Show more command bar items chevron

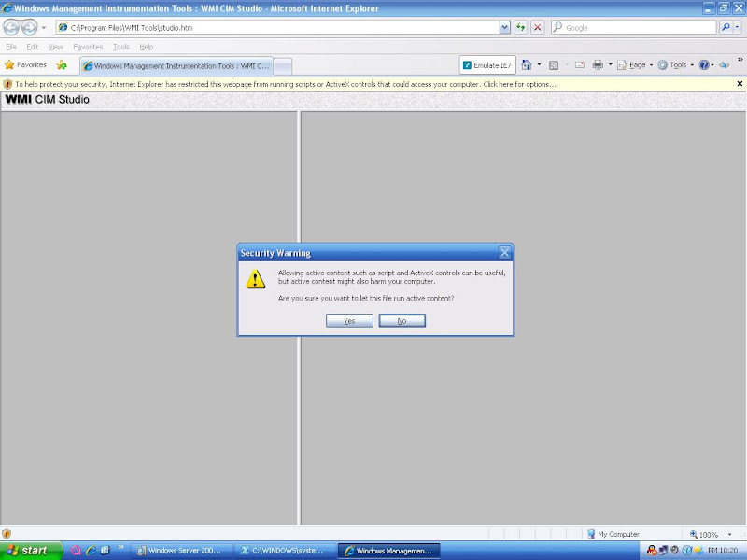point(740,60)
